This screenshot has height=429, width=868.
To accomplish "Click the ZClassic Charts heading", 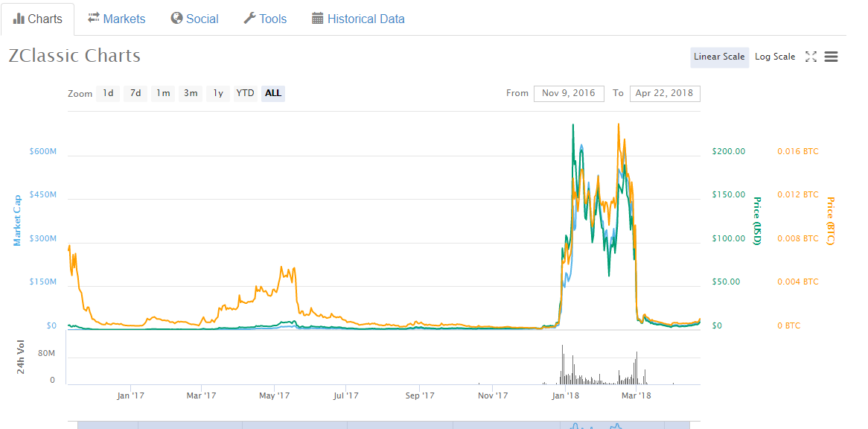I will pyautogui.click(x=74, y=56).
